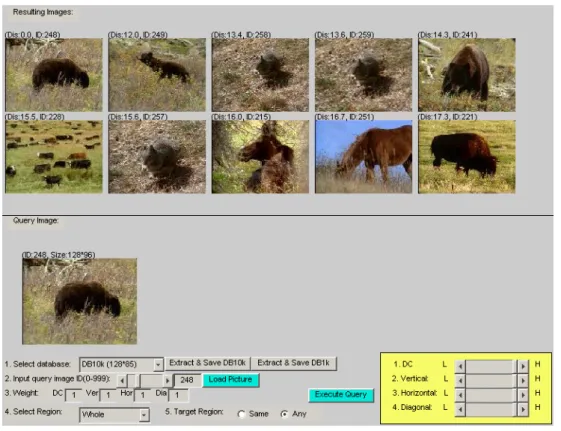Select result thumbnail ID:249
This screenshot has height=431, width=561.
point(157,75)
